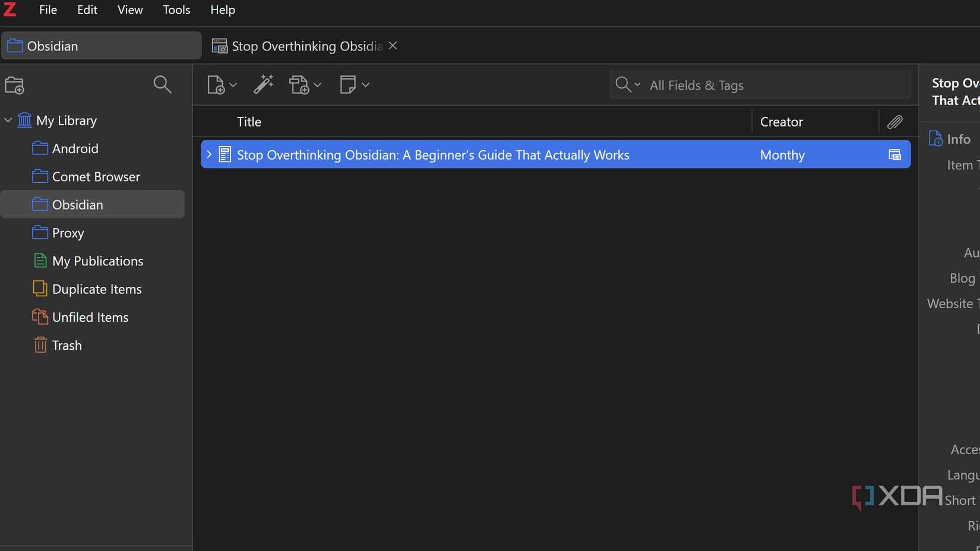
Task: Add a new attachment via the toolbar
Action: click(x=301, y=84)
